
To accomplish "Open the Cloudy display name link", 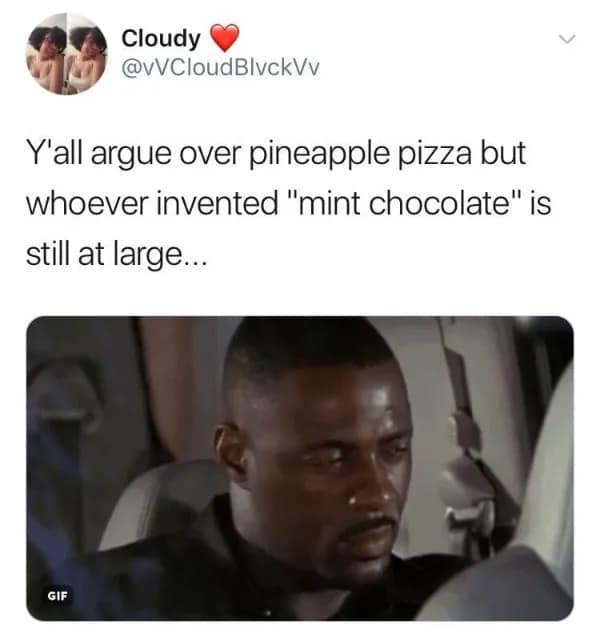I will 161,38.
